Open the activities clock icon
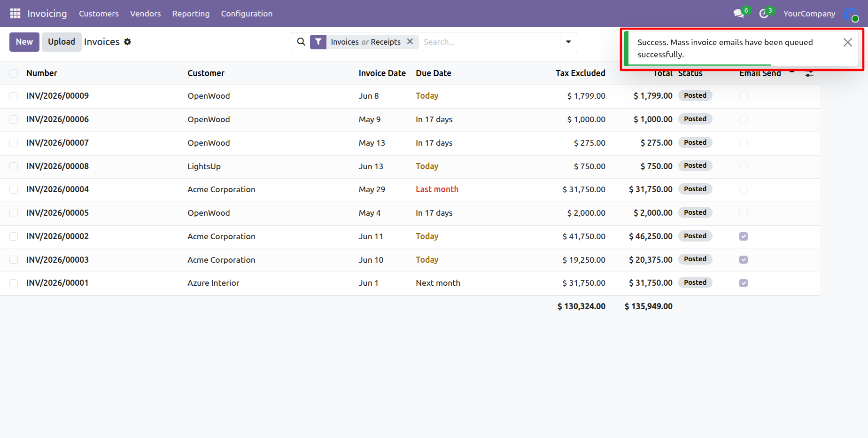868x438 pixels. pos(764,14)
